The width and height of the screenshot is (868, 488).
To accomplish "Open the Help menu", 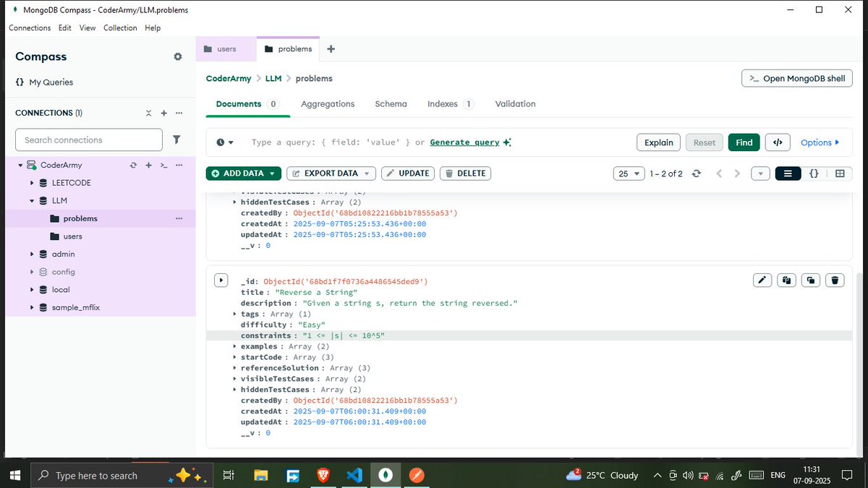I will coord(153,27).
